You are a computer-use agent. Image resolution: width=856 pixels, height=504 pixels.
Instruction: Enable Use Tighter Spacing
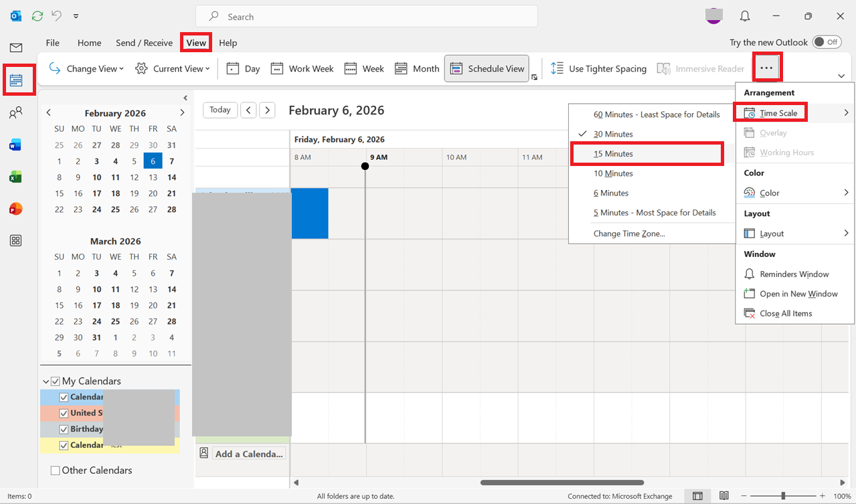click(598, 68)
